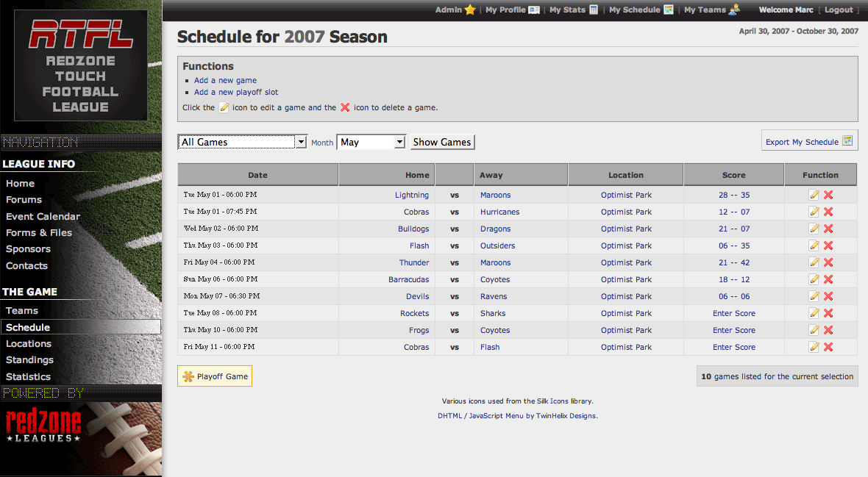
Task: Click the Add a new game link
Action: pyautogui.click(x=225, y=81)
